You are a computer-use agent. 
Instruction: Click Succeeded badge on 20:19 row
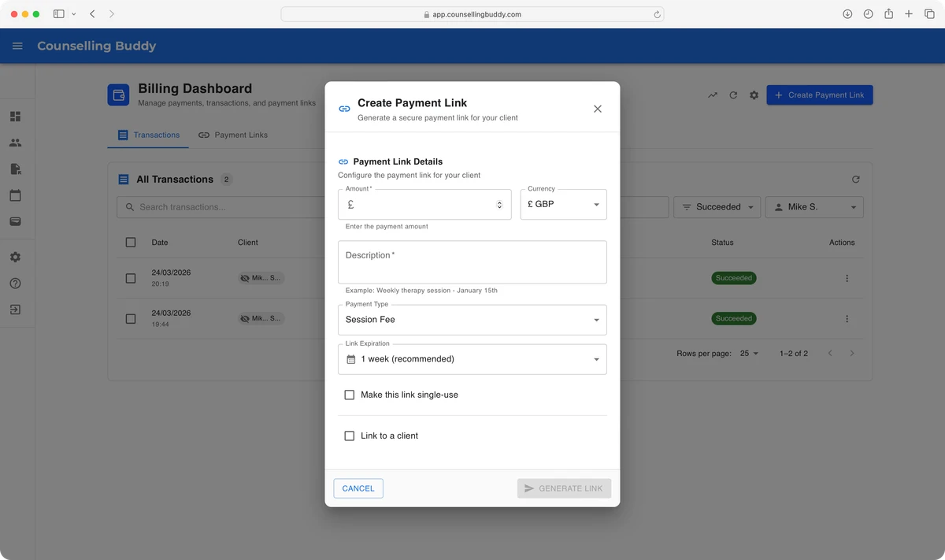[734, 278]
